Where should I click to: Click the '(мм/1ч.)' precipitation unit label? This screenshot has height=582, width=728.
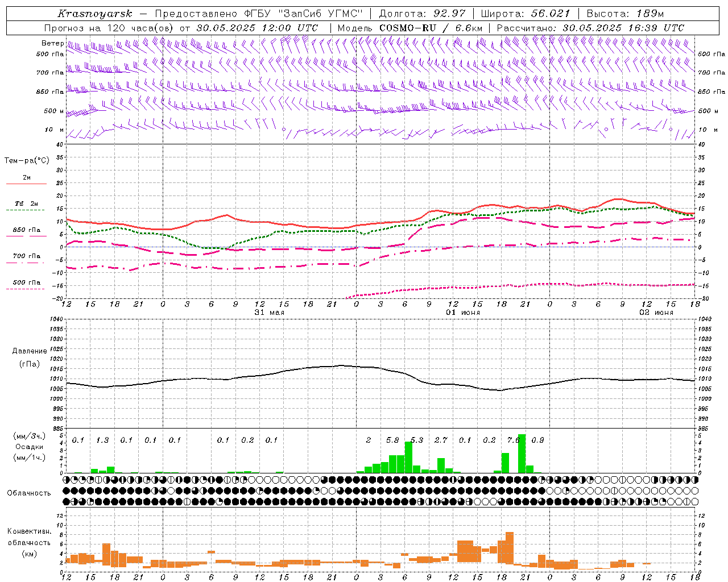[29, 458]
